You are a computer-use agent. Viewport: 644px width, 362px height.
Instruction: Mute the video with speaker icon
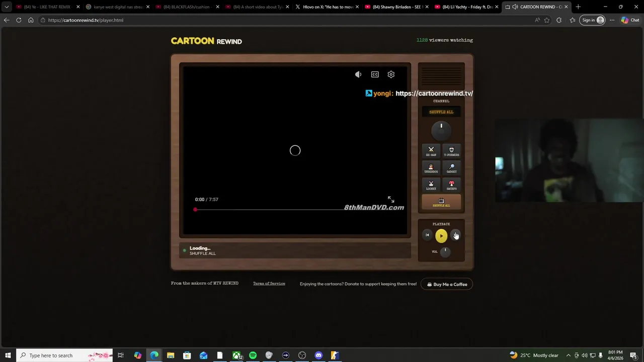tap(358, 74)
